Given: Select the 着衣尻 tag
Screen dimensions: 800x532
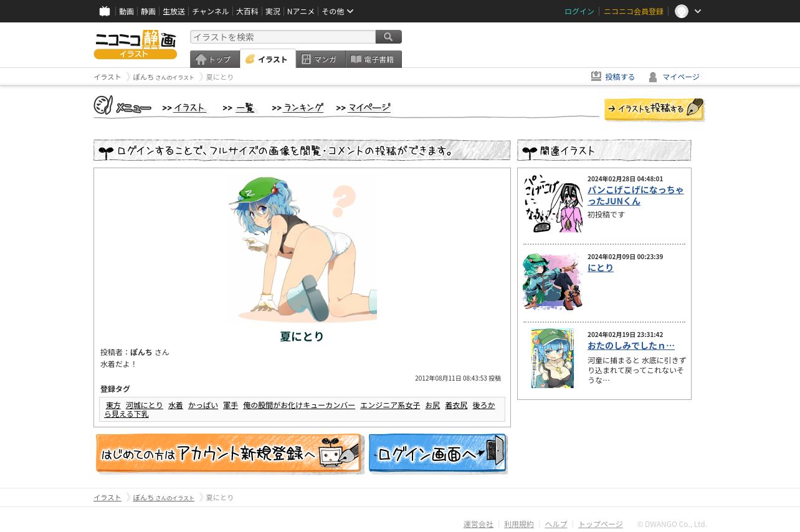Looking at the screenshot, I should (x=456, y=406).
